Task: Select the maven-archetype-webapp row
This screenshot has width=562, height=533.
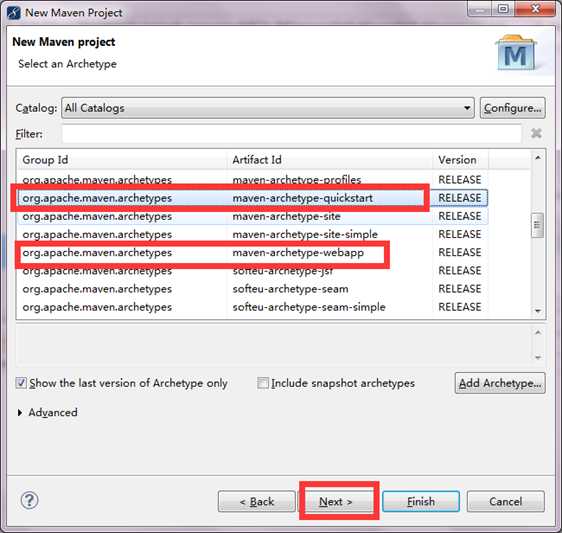Action: (x=253, y=252)
